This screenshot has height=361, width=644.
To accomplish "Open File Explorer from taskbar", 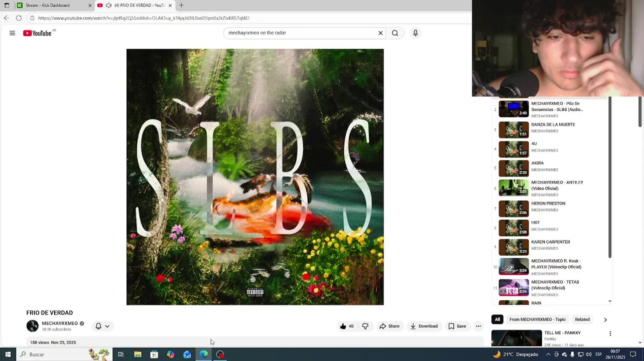I will tap(138, 354).
